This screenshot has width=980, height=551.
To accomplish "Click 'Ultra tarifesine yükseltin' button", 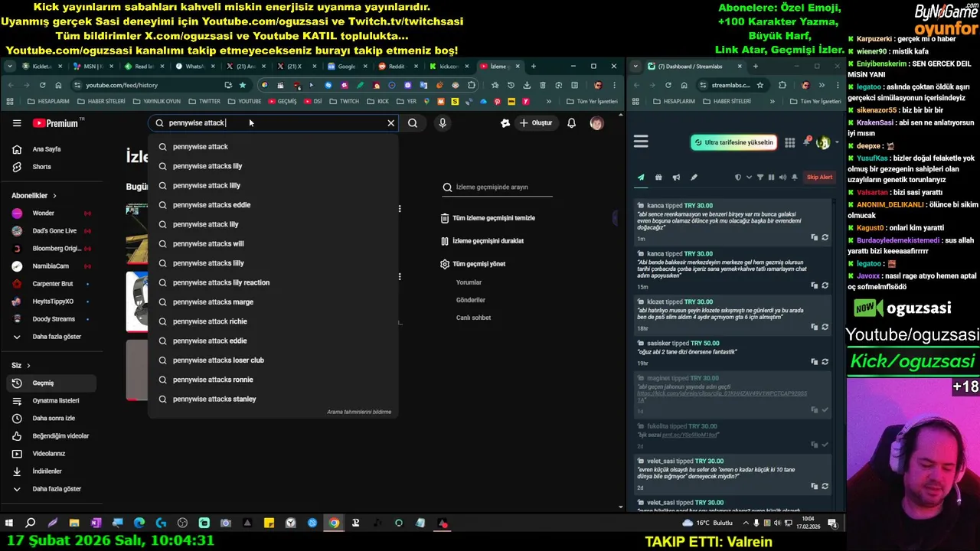I will click(733, 142).
